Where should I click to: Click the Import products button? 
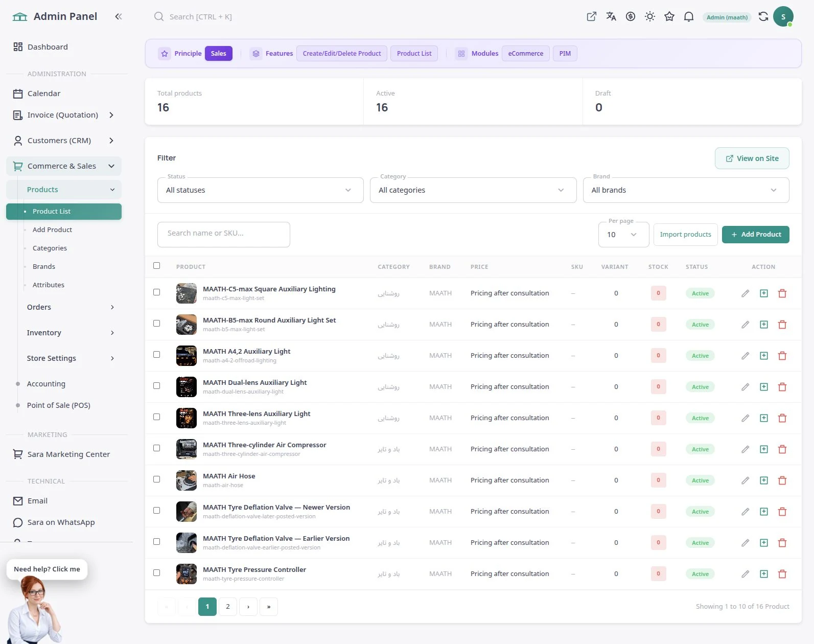click(x=686, y=235)
